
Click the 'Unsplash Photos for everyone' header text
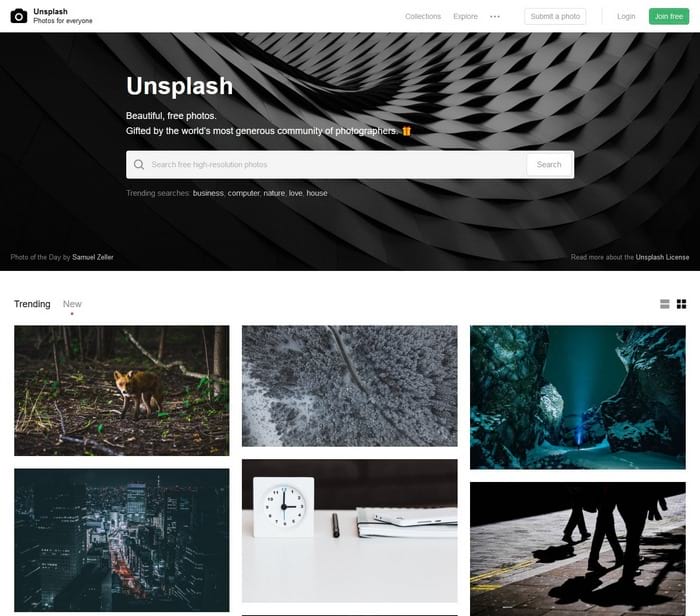tap(62, 16)
